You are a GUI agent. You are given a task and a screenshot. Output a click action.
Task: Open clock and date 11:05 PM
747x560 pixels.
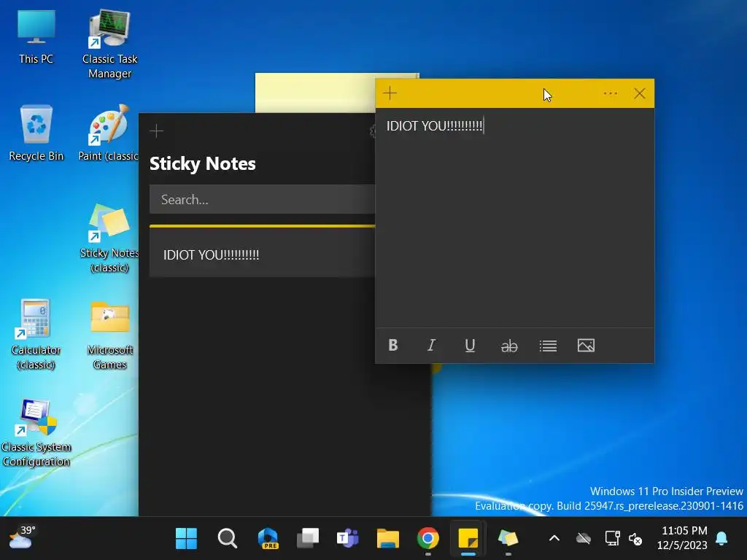click(682, 537)
